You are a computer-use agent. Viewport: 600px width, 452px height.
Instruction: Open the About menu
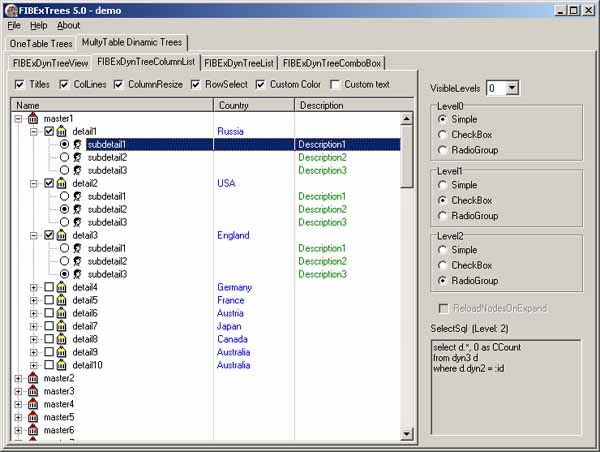click(68, 26)
